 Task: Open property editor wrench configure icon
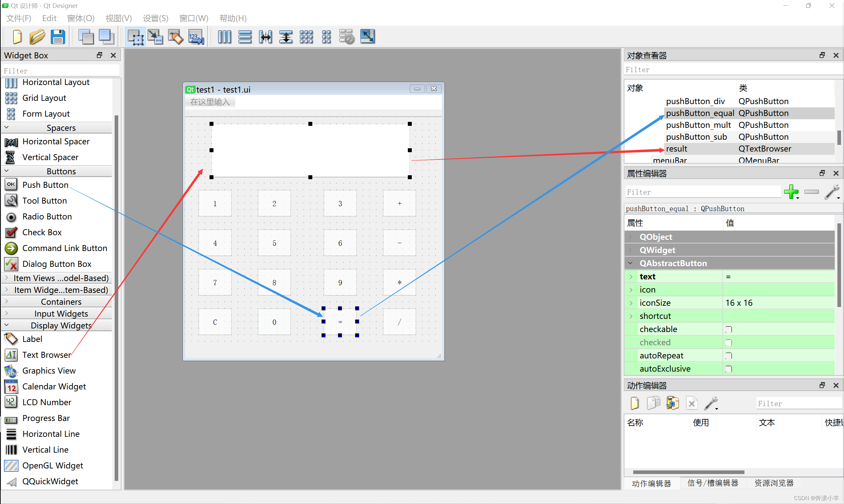[832, 192]
